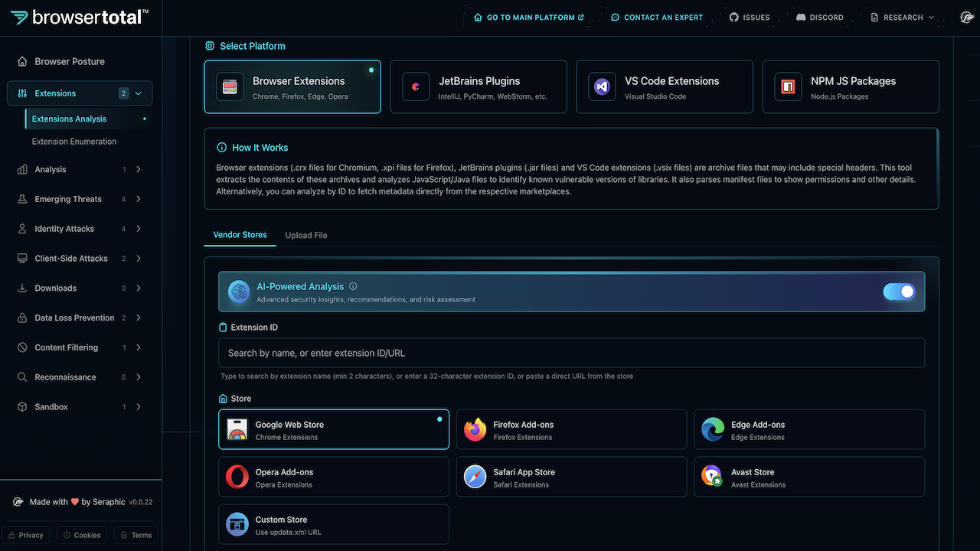Click the Analysis bar chart icon
The width and height of the screenshot is (980, 551).
(21, 169)
